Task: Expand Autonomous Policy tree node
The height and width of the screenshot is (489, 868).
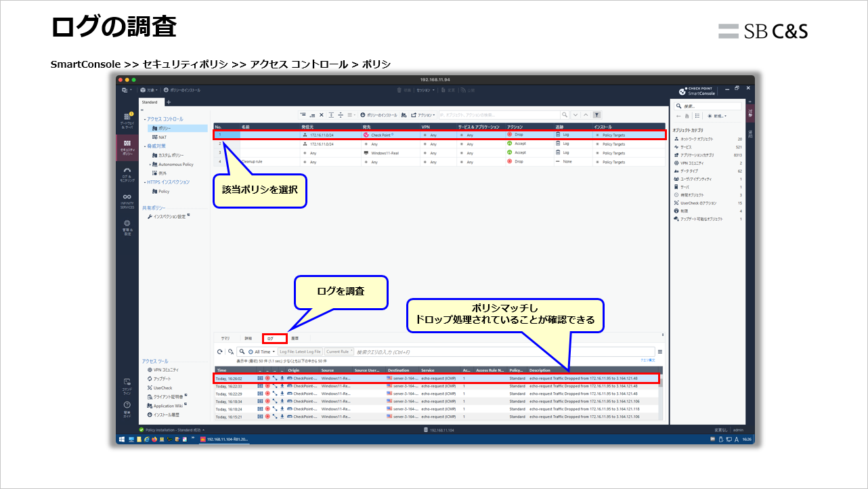Action: click(150, 164)
